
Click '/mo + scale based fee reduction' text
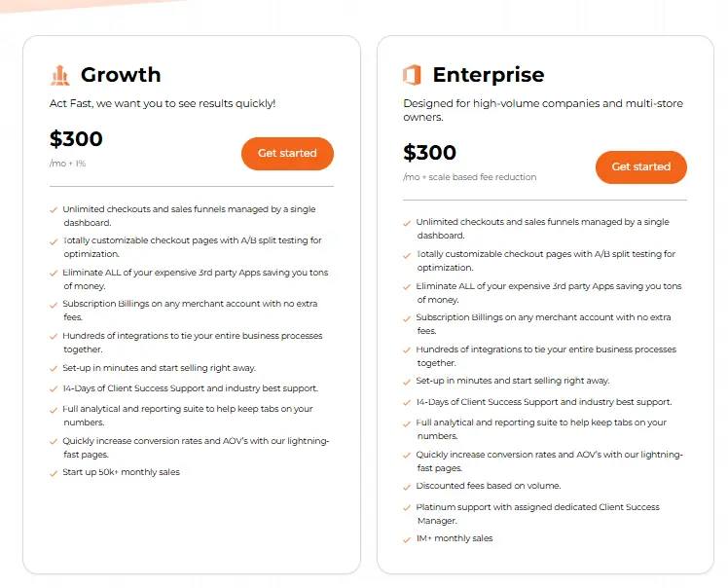click(469, 177)
